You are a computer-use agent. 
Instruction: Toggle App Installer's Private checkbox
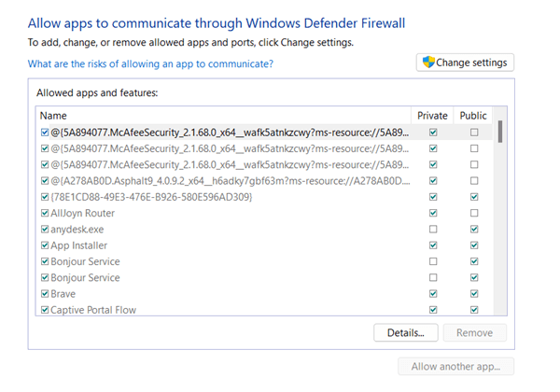click(432, 245)
